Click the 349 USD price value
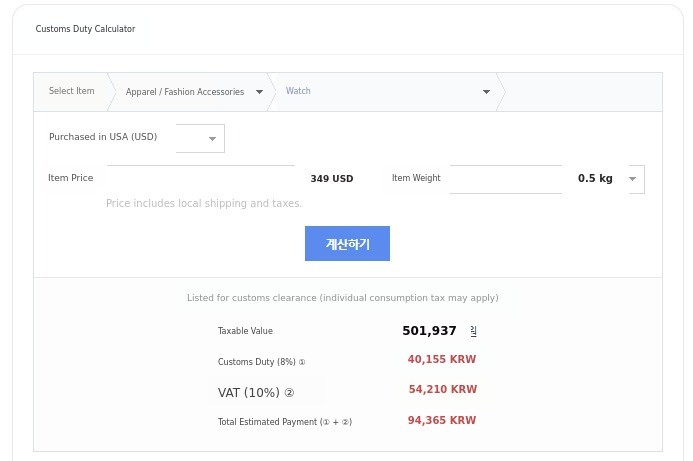The width and height of the screenshot is (693, 461). click(331, 179)
